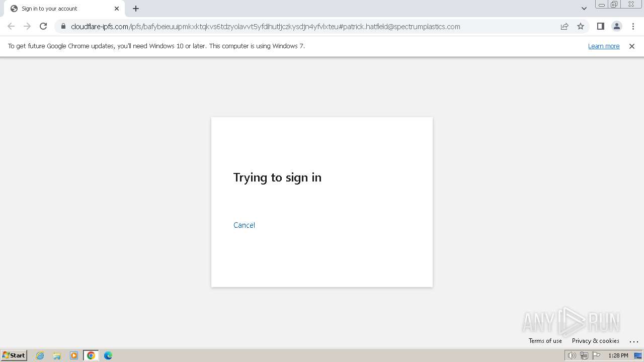Close the 'Sign in to your account' tab
This screenshot has height=362, width=644.
pyautogui.click(x=117, y=9)
